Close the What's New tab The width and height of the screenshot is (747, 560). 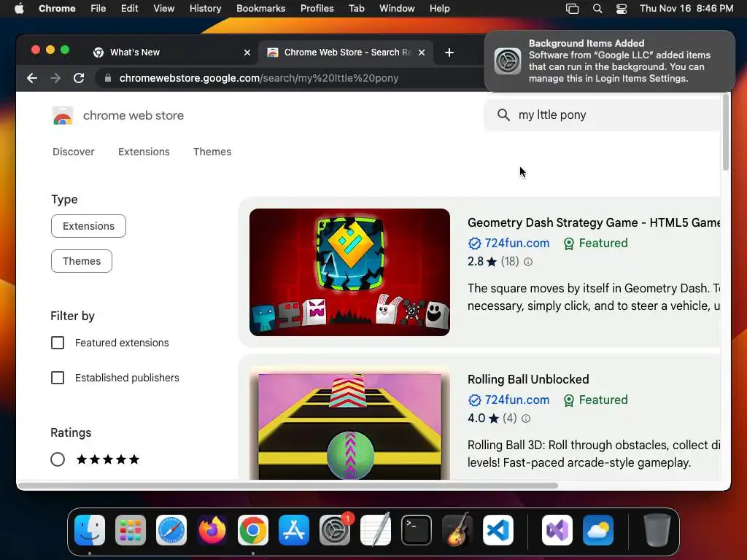247,52
